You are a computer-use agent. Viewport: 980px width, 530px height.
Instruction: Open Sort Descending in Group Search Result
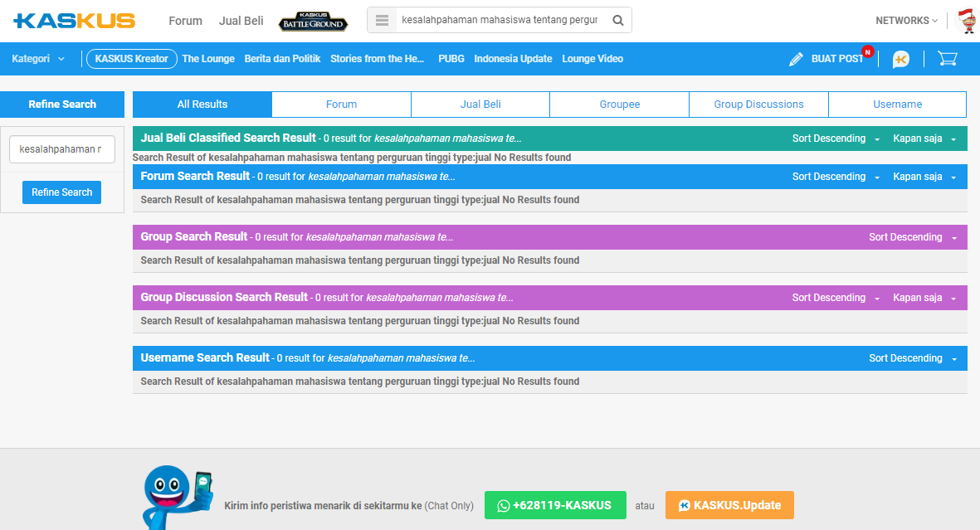tap(913, 237)
